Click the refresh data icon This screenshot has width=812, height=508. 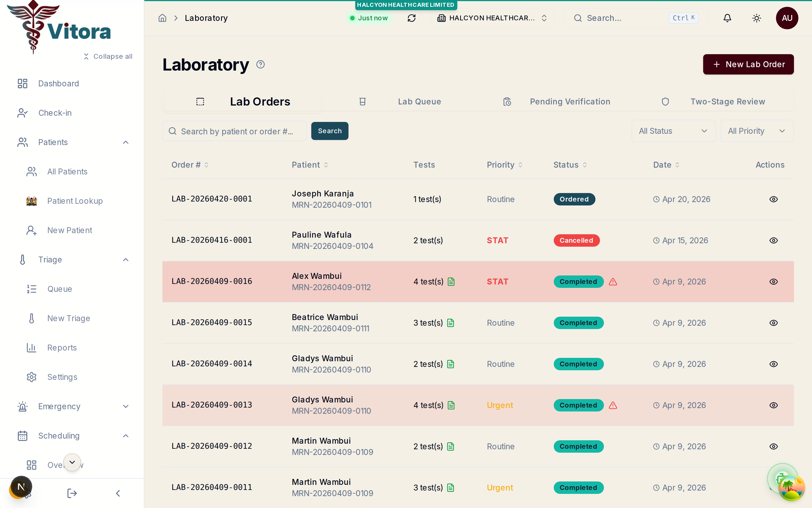coord(411,18)
